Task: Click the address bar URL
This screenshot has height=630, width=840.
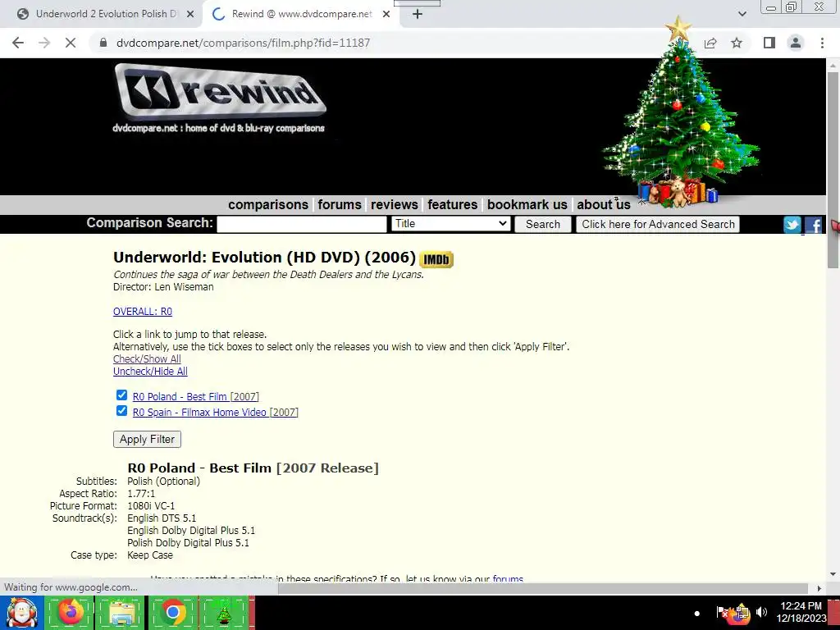Action: 243,43
